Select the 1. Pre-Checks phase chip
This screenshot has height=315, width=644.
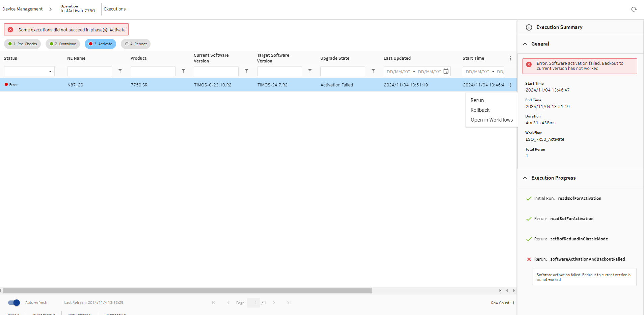coord(23,44)
